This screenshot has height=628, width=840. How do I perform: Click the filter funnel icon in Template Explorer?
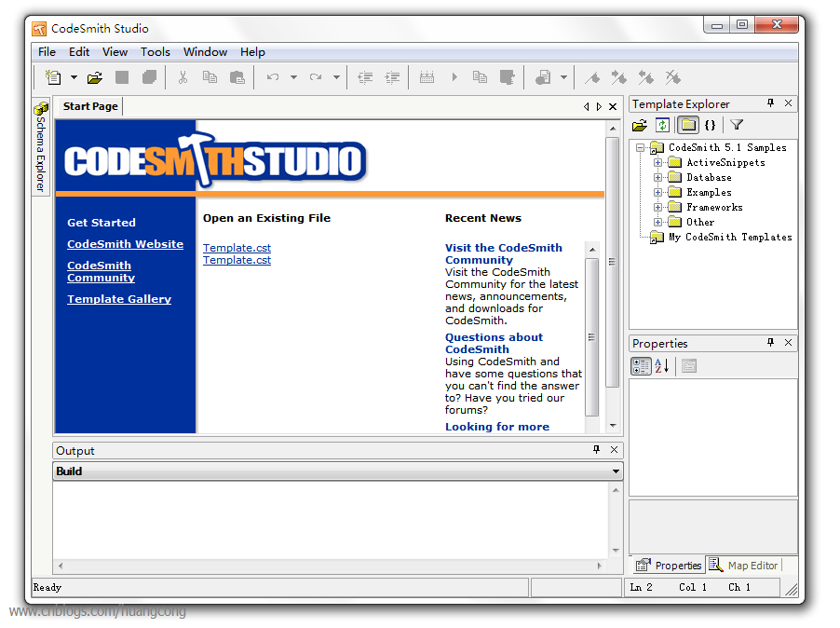pos(736,125)
